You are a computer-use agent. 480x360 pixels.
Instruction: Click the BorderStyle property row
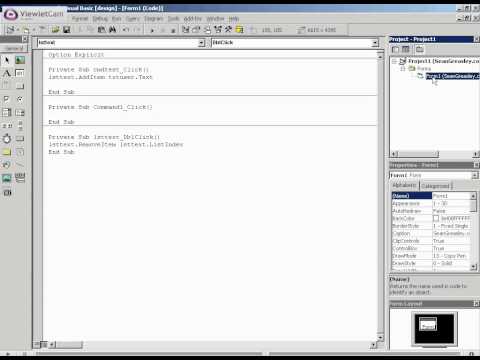point(431,226)
